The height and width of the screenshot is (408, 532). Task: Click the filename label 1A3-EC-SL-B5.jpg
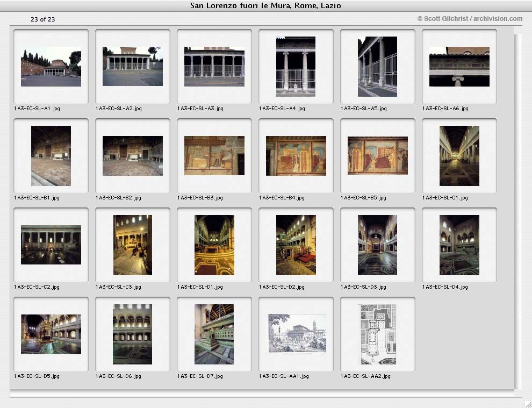click(x=363, y=198)
